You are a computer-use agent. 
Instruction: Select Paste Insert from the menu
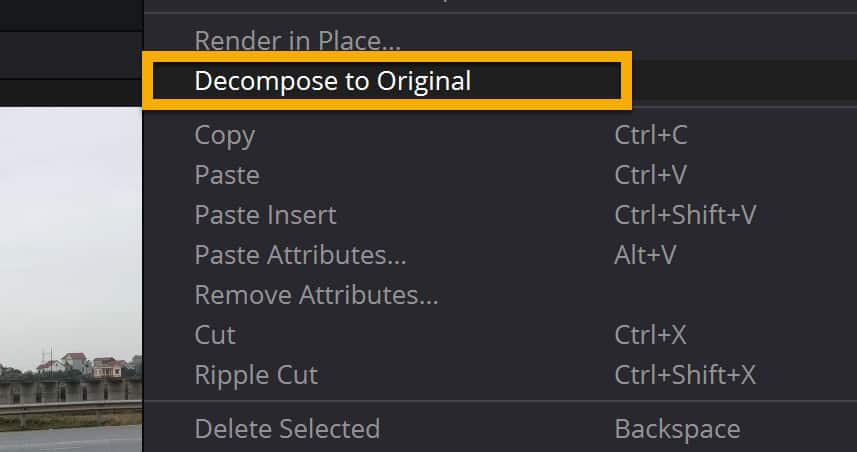(x=266, y=215)
